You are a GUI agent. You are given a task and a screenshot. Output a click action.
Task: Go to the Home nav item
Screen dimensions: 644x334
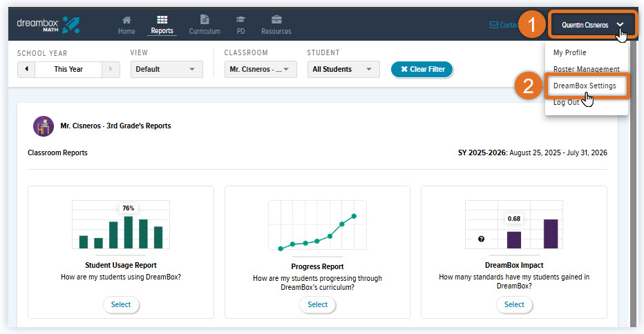(126, 25)
